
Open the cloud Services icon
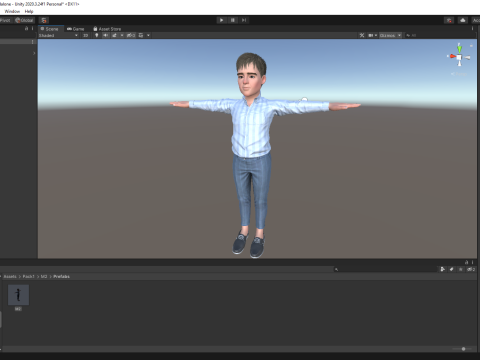click(x=463, y=20)
